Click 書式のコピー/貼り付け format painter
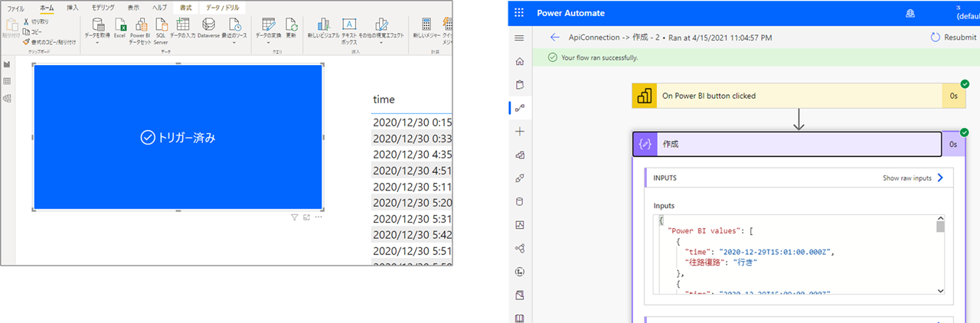This screenshot has width=980, height=323. 50,41
